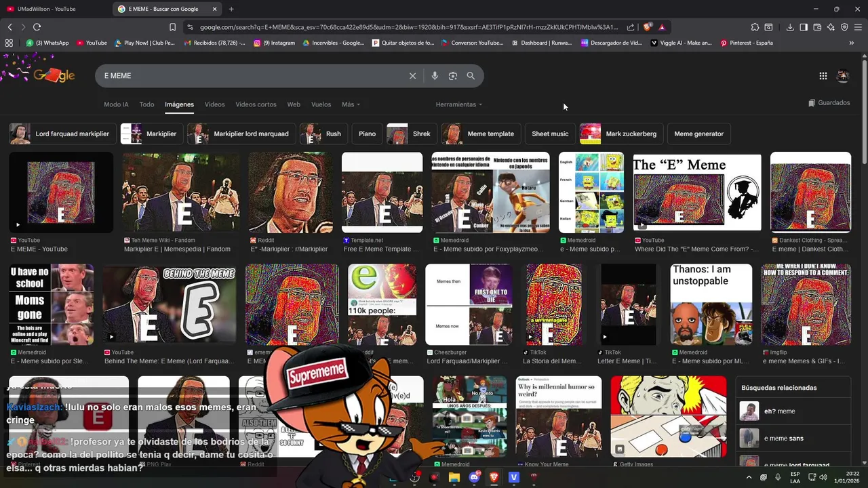The width and height of the screenshot is (868, 488).
Task: Filter by Lord farquaad markiplier chip
Action: pyautogui.click(x=61, y=134)
